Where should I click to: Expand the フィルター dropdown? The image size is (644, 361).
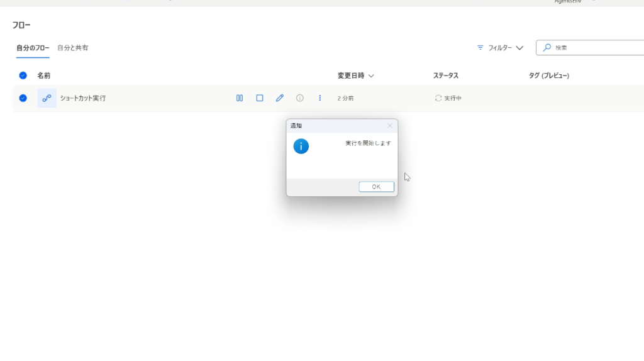[x=500, y=48]
